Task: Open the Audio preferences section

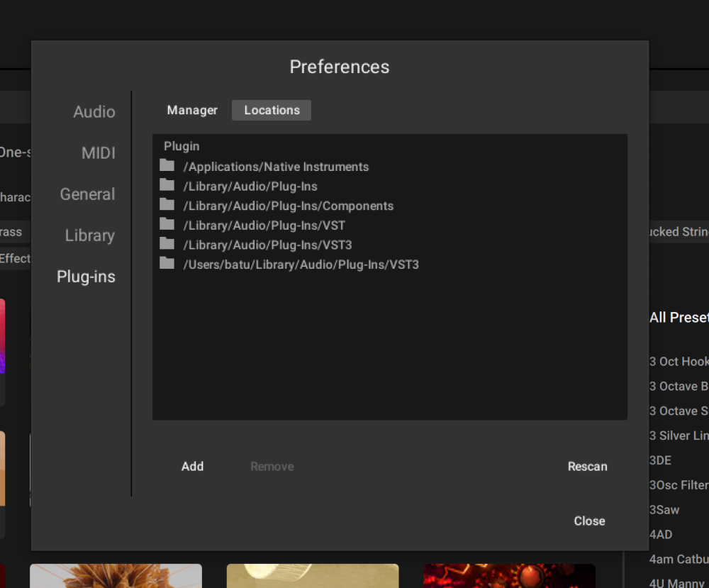Action: pos(94,112)
